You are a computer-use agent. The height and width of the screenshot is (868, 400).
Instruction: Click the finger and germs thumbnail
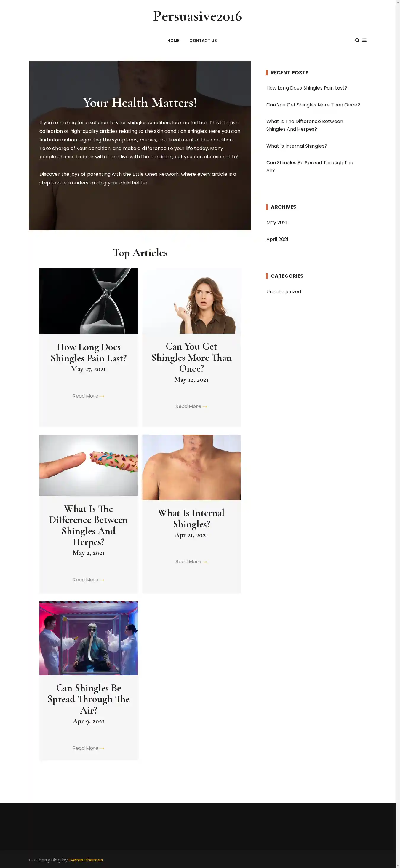click(x=89, y=465)
